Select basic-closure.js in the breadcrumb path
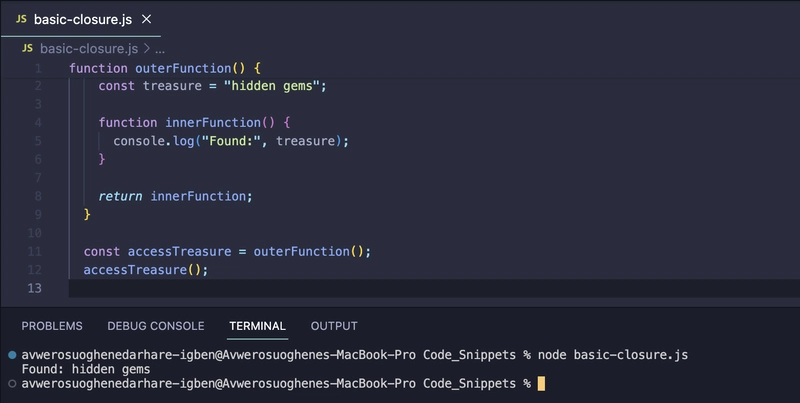Viewport: 800px width, 403px height. tap(90, 48)
